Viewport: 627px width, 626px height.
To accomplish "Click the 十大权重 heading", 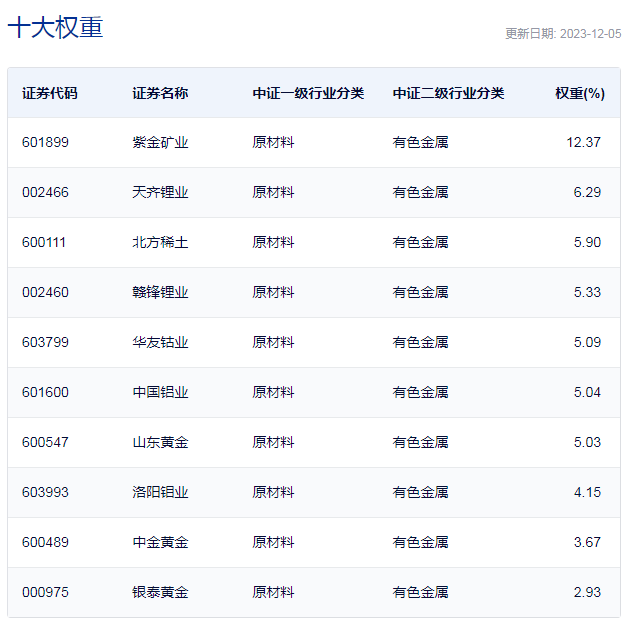I will (x=56, y=27).
